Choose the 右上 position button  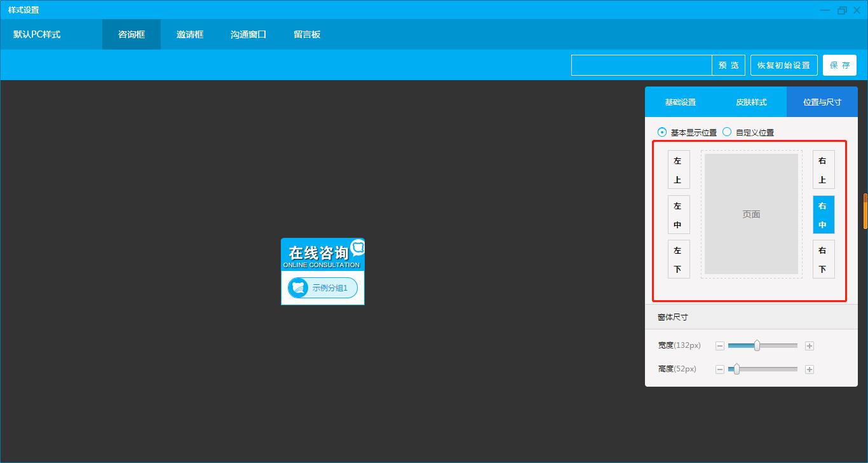(824, 170)
